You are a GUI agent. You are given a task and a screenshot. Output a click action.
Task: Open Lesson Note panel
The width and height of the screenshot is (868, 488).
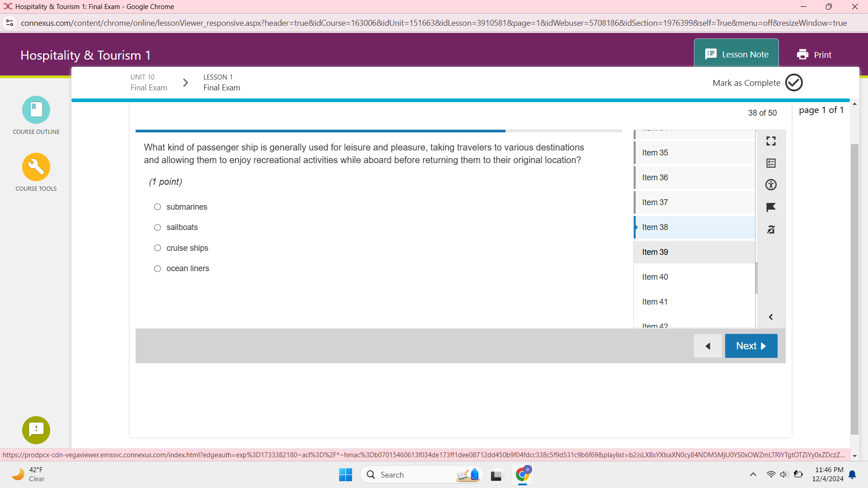736,54
